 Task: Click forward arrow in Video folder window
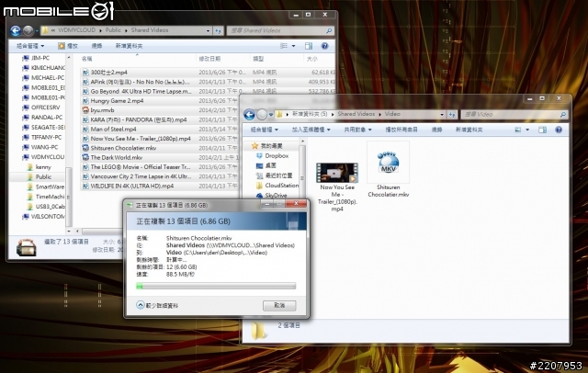tap(262, 114)
